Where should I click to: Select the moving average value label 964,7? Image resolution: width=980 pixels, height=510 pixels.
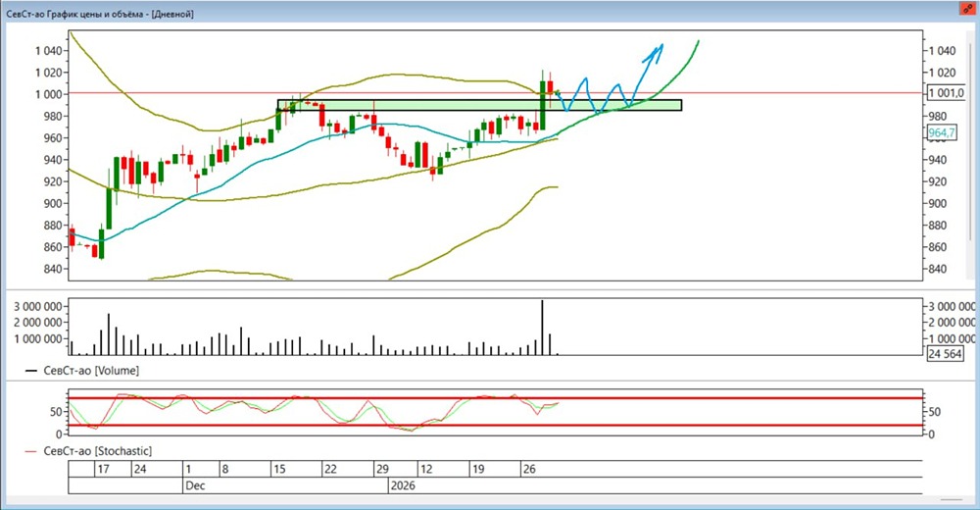pyautogui.click(x=941, y=132)
